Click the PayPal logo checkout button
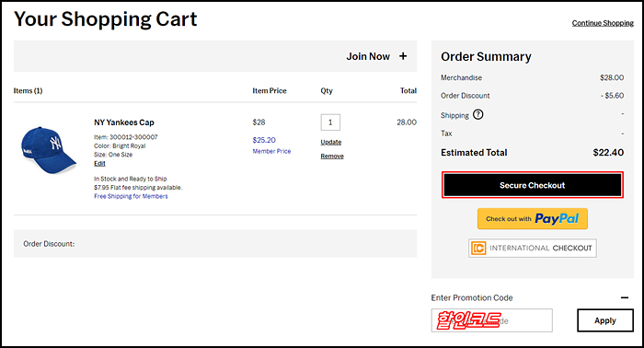The image size is (644, 348). (x=533, y=218)
